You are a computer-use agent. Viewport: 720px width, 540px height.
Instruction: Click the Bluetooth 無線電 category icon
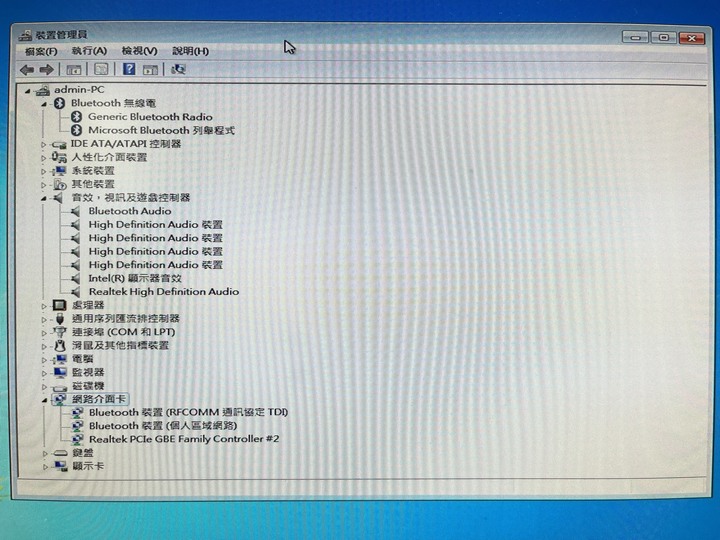[60, 103]
